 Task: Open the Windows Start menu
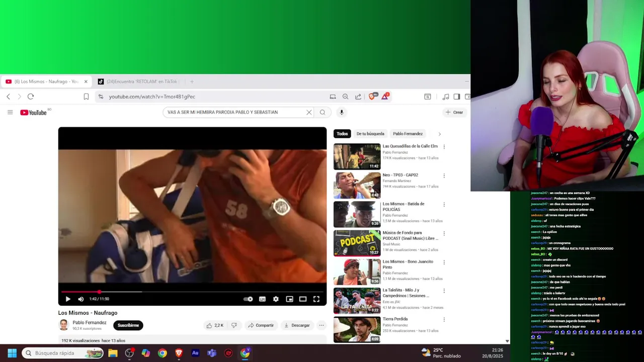pos(12,353)
